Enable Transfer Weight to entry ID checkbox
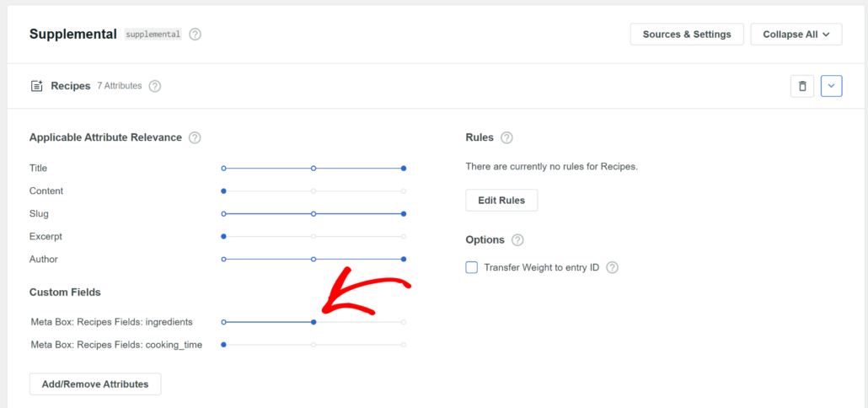Viewport: 868px width, 408px height. click(x=472, y=268)
